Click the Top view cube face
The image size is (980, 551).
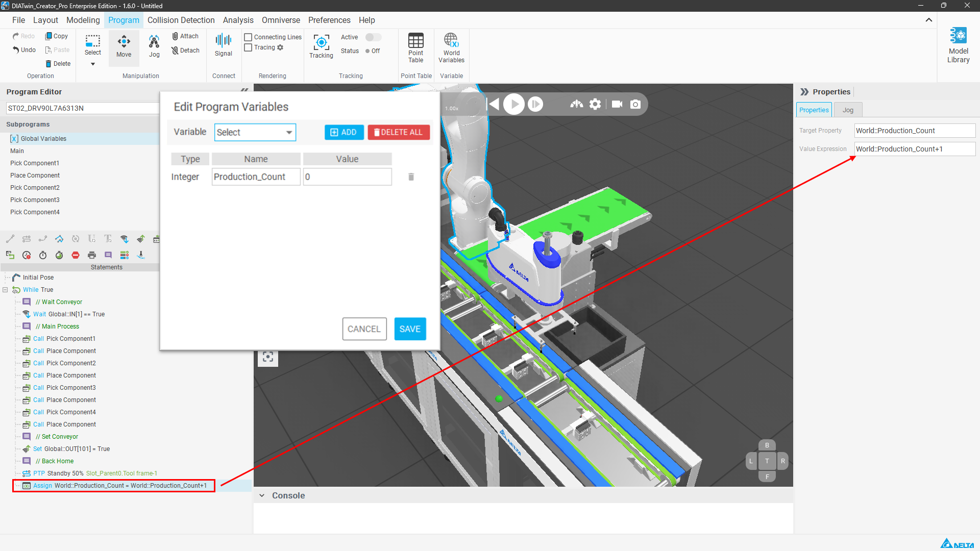point(767,461)
